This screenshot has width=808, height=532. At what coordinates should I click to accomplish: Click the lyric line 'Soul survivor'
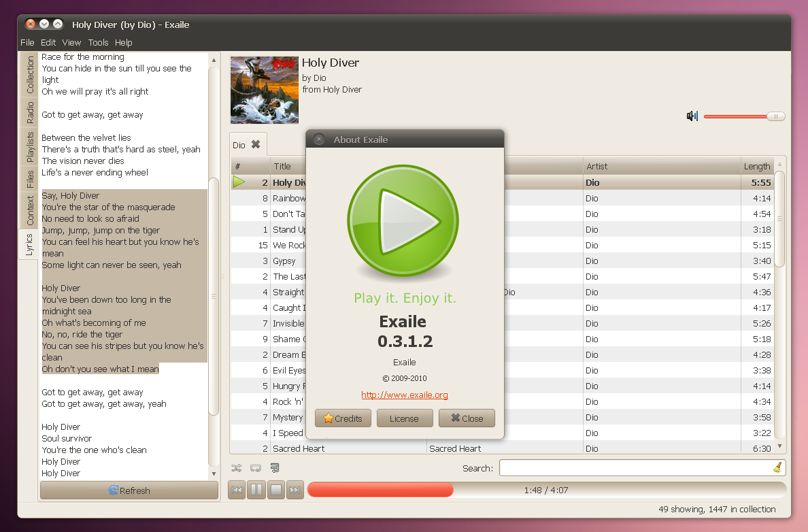[x=67, y=439]
